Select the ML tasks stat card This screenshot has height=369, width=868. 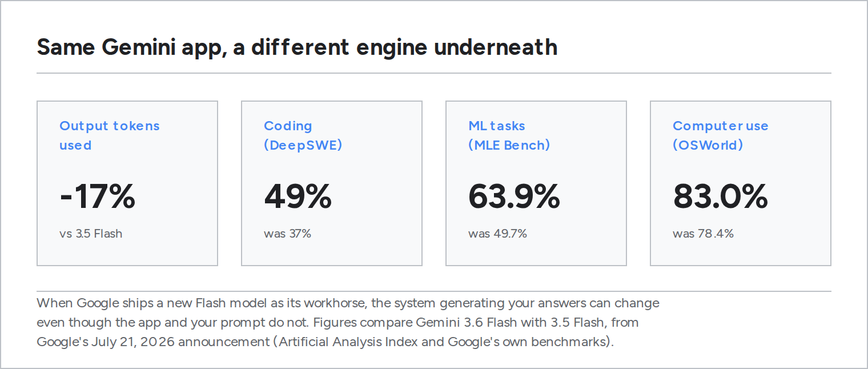[536, 183]
